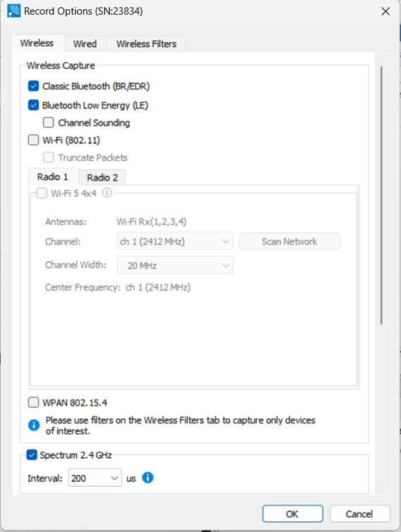Click the Record Options app icon in title bar
The height and width of the screenshot is (532, 401).
[13, 11]
